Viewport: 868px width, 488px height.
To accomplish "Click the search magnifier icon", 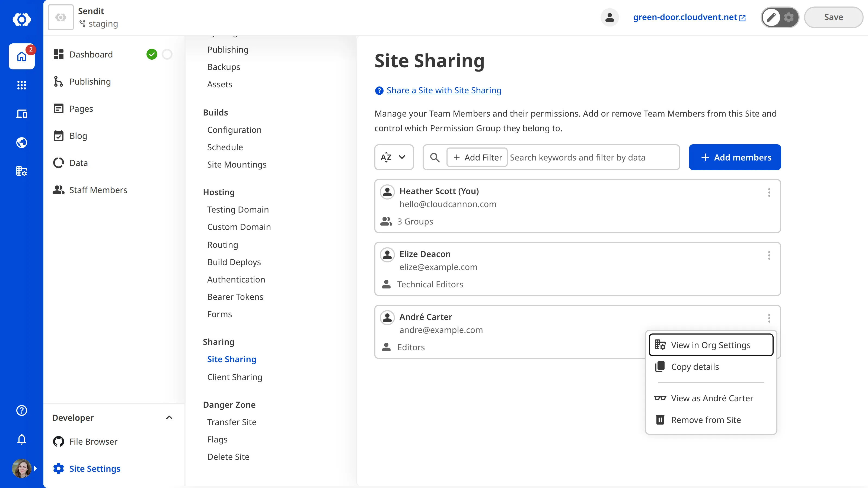I will [435, 157].
